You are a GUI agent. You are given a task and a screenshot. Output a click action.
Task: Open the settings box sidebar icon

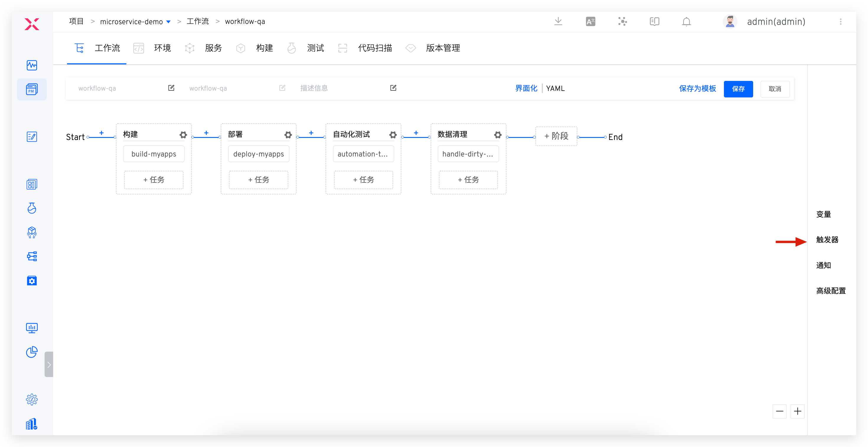[32, 280]
